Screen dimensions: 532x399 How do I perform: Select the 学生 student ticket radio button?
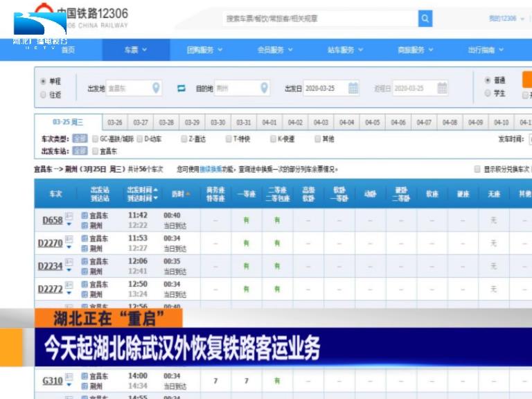[x=488, y=93]
